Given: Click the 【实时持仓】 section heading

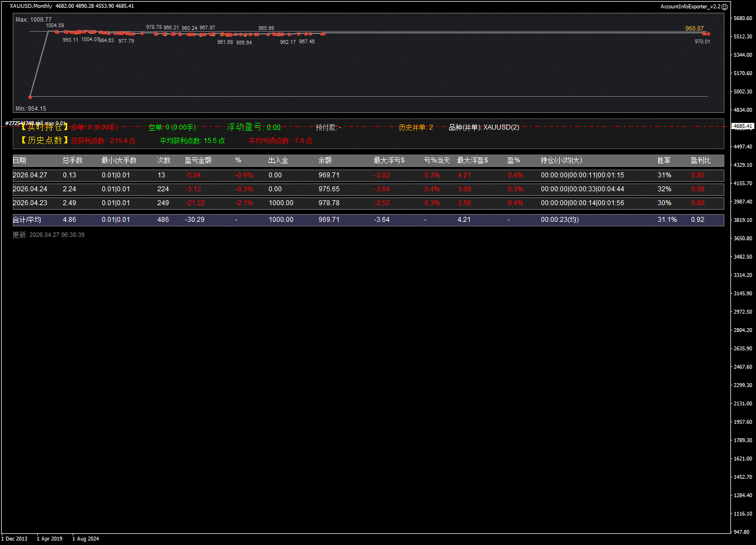Looking at the screenshot, I should (x=42, y=127).
